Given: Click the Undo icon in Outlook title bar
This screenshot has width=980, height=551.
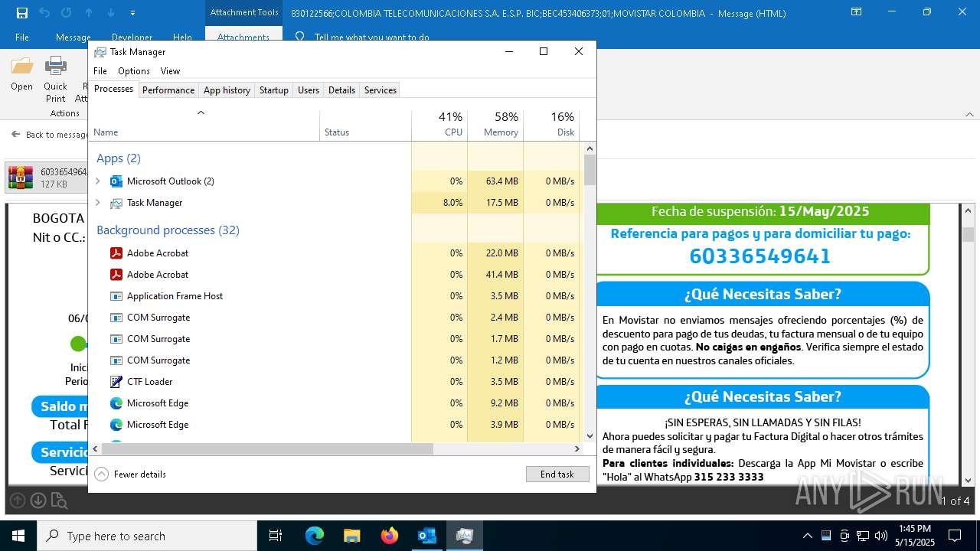Looking at the screenshot, I should pos(44,13).
